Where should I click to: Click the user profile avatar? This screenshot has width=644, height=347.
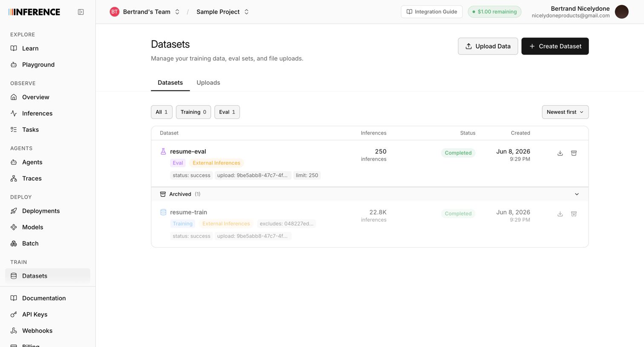coord(622,12)
